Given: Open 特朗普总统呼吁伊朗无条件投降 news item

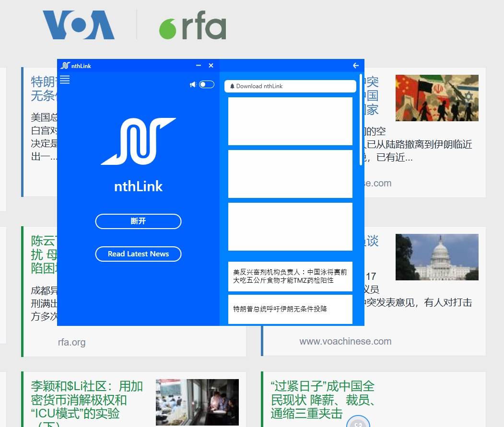Looking at the screenshot, I should click(x=290, y=309).
